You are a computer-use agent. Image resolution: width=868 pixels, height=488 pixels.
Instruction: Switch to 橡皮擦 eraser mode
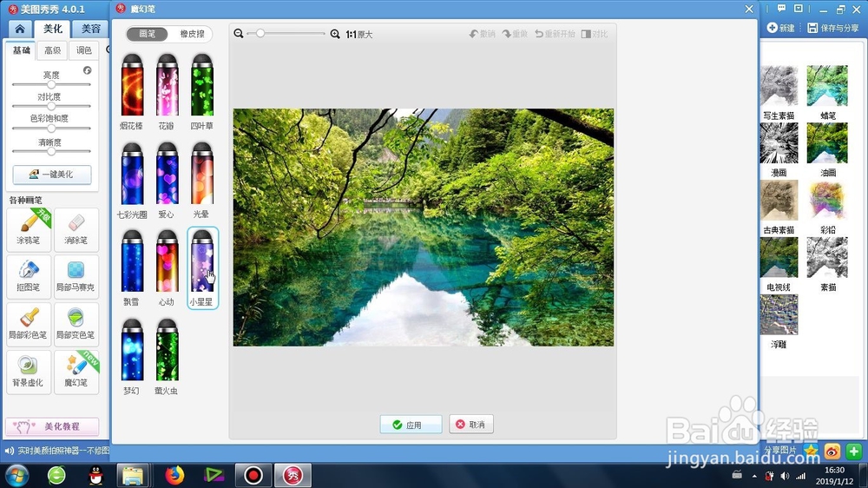tap(192, 34)
